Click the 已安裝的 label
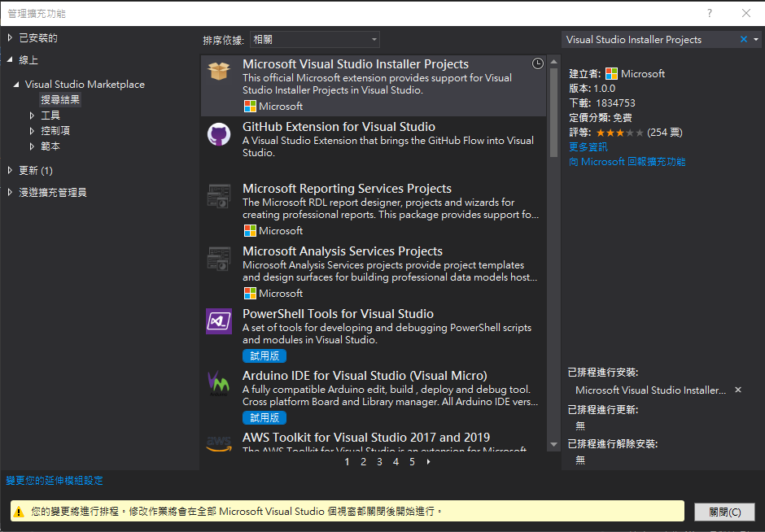Screen dimensions: 765x532 (38, 37)
